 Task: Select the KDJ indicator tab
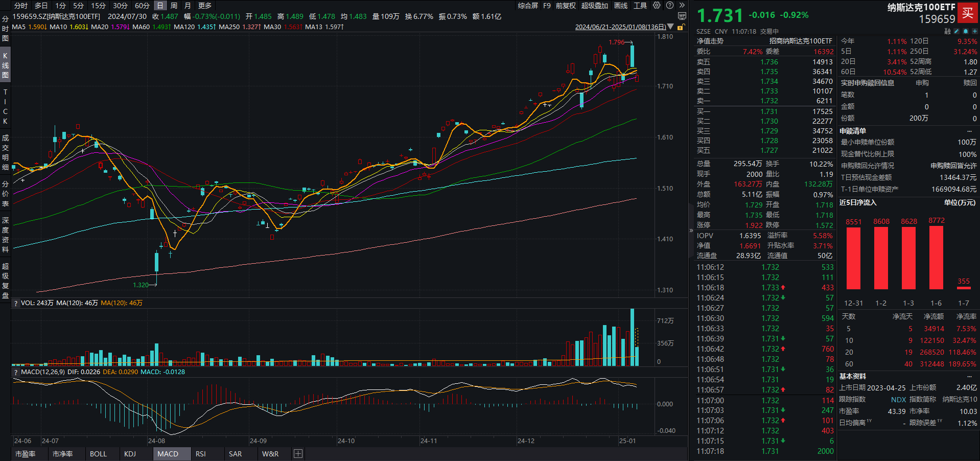130,454
